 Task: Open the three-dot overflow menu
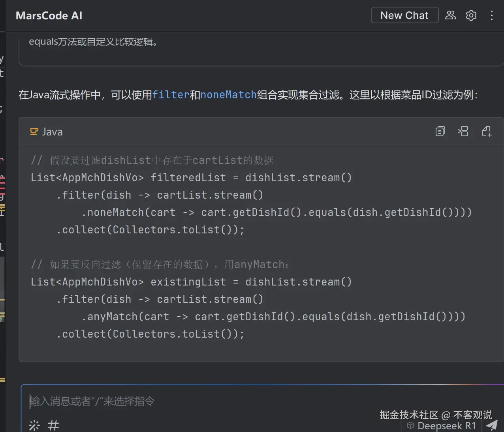point(491,15)
